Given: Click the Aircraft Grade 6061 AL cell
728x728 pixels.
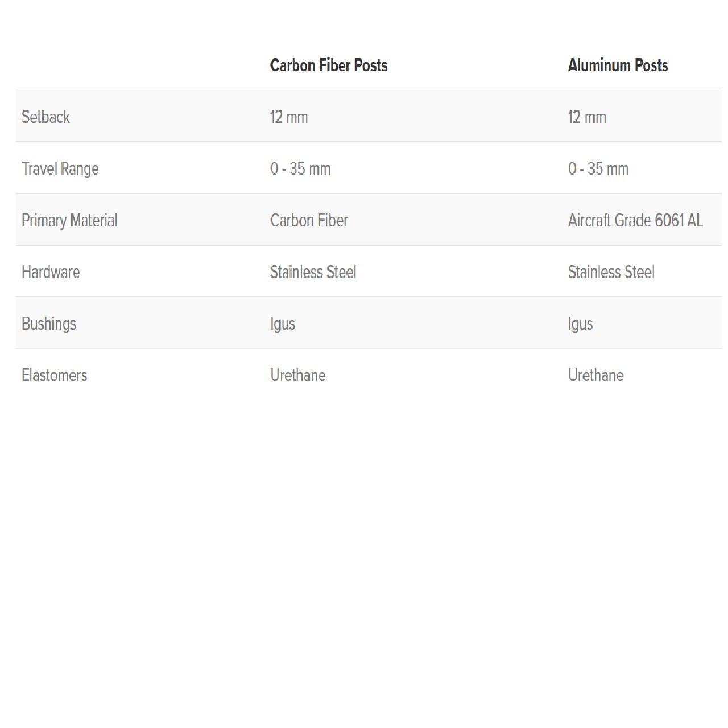Looking at the screenshot, I should click(635, 221).
